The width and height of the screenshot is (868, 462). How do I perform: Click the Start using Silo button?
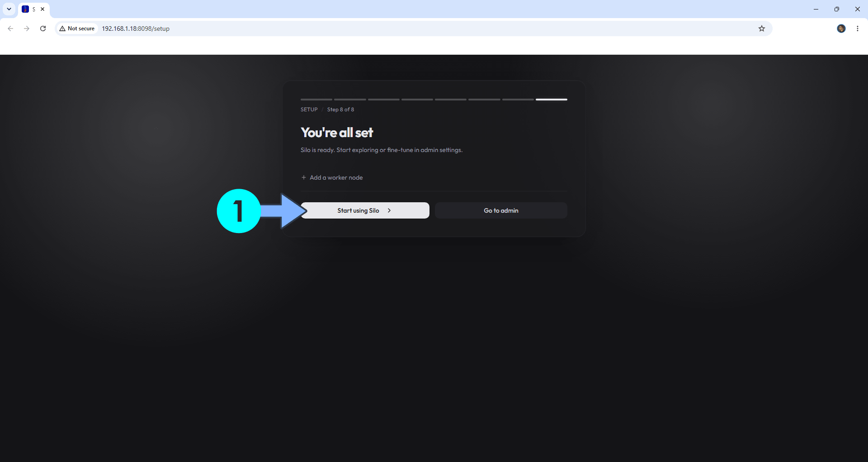(x=365, y=210)
